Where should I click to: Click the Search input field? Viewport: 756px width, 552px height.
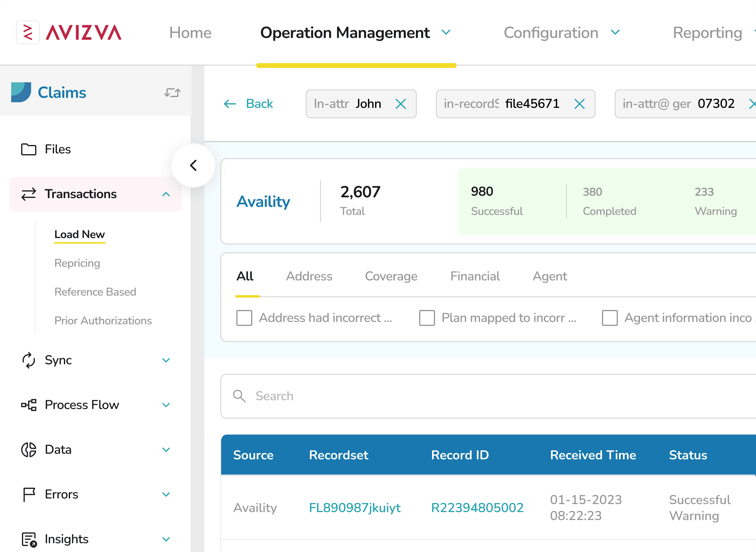coord(467,396)
